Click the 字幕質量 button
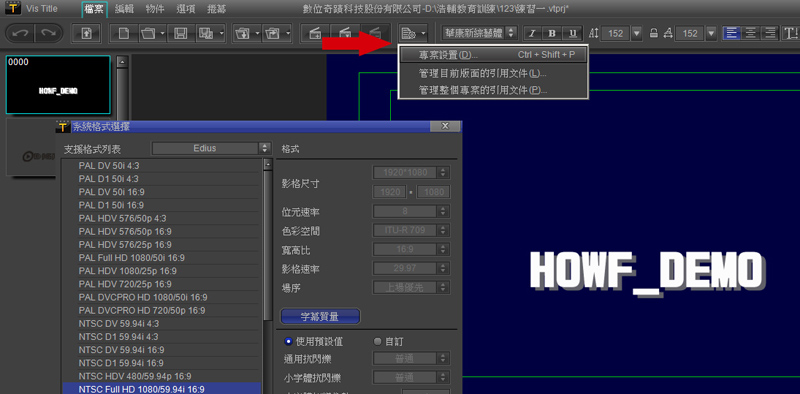 [320, 316]
